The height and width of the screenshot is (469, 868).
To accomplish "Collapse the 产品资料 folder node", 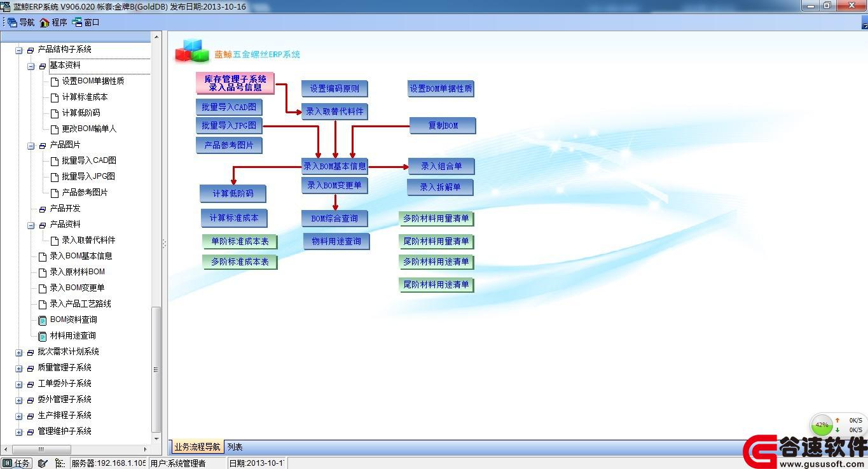I will click(31, 225).
